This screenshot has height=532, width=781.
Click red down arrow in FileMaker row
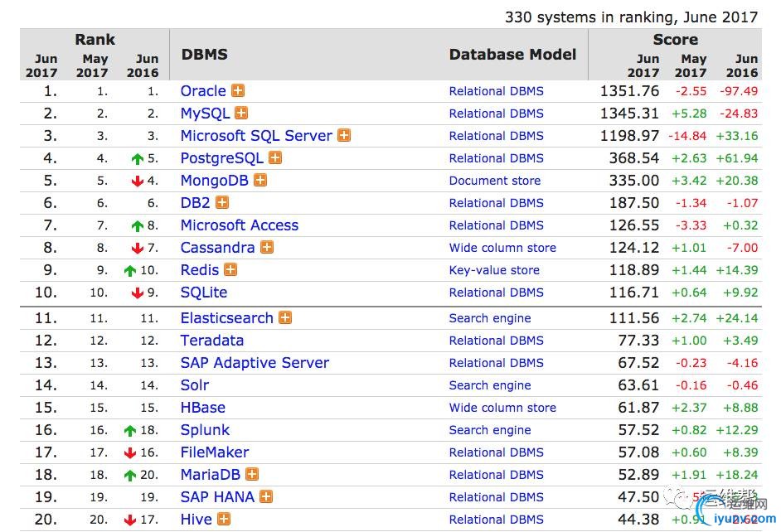[x=130, y=453]
